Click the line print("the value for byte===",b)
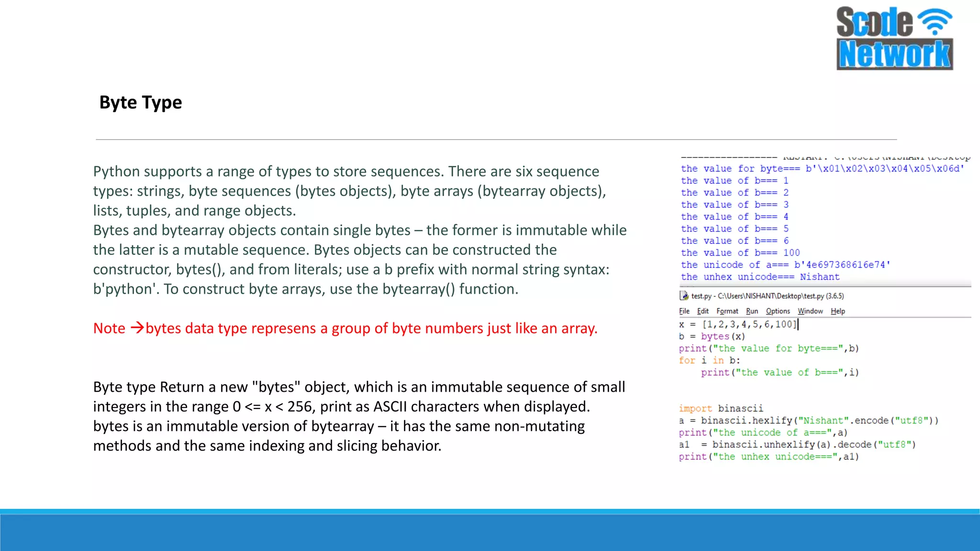This screenshot has height=551, width=980. (769, 348)
